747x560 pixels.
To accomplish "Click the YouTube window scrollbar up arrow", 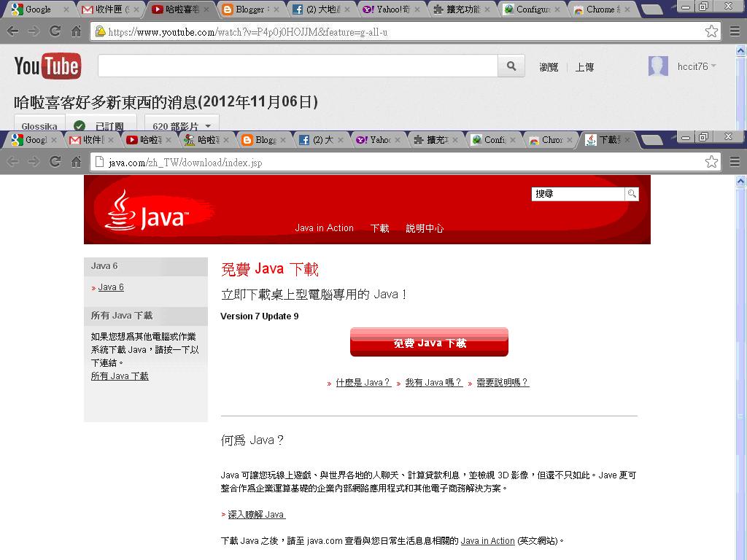I will [x=741, y=50].
